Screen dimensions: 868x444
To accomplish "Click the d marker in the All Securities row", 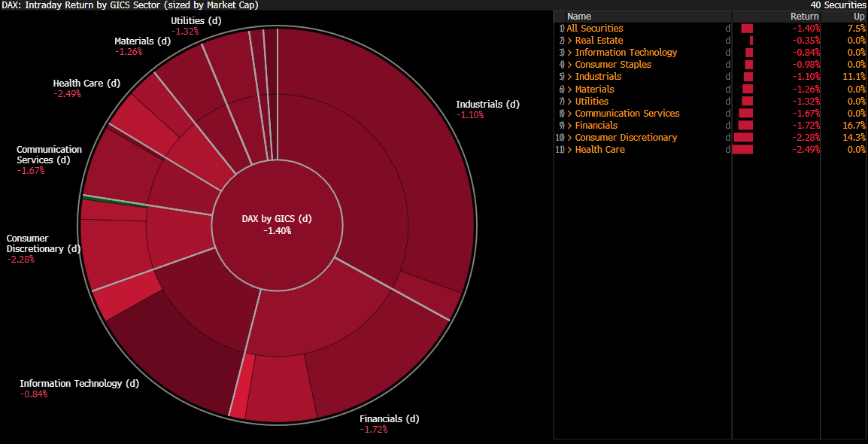I will 727,29.
